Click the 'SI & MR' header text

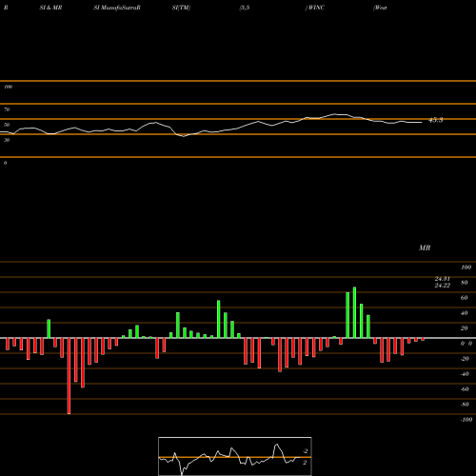(x=50, y=8)
